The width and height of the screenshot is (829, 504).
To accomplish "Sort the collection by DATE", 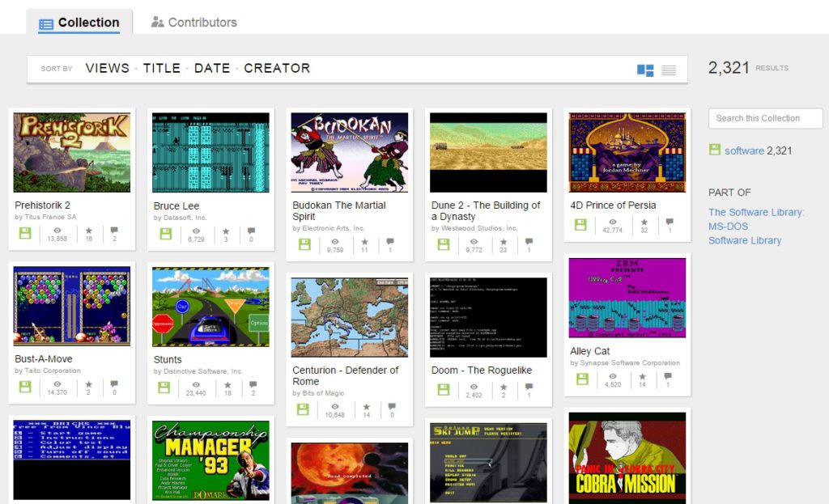I will pos(212,69).
